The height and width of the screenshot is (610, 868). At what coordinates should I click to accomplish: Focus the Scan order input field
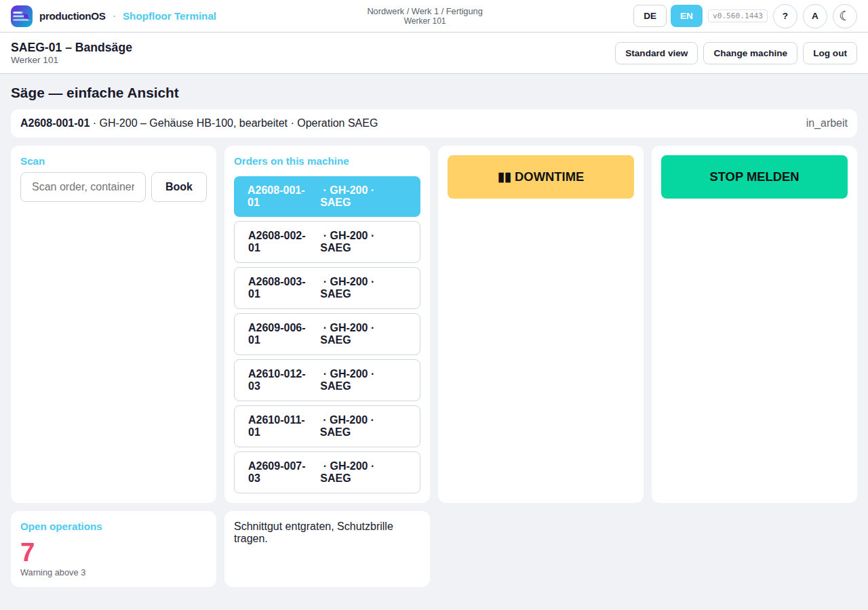coord(83,187)
